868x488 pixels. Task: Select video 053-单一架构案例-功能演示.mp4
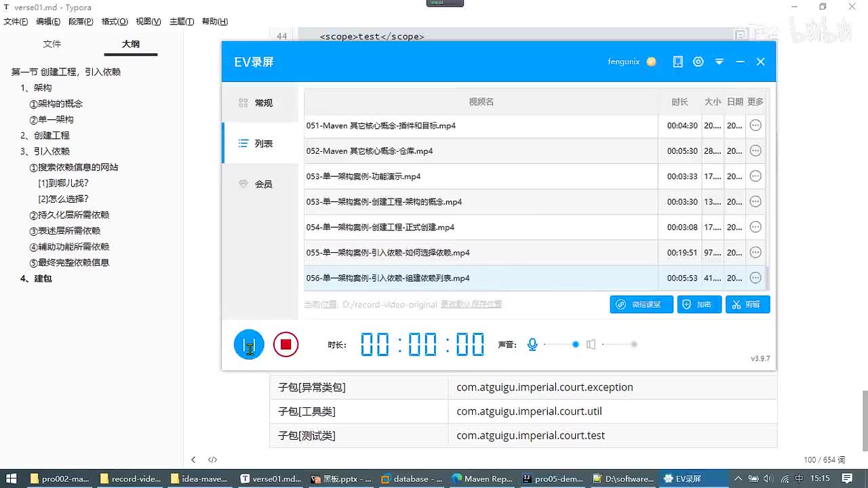(x=481, y=176)
